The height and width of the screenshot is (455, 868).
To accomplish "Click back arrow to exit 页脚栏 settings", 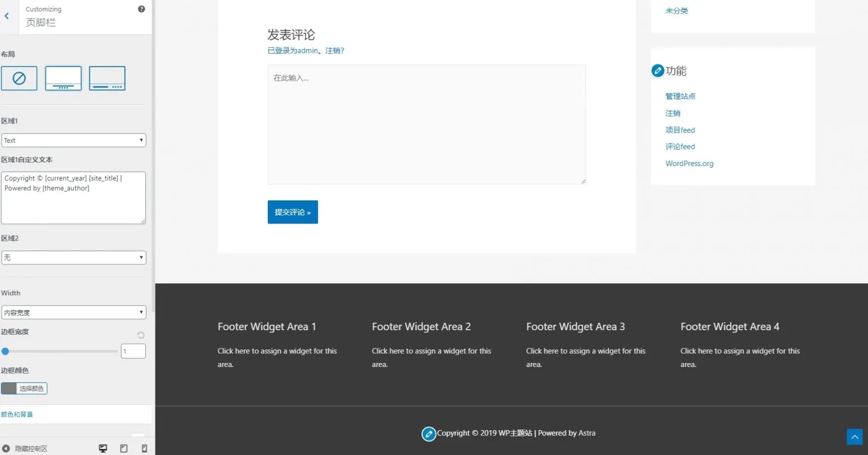I will click(7, 16).
